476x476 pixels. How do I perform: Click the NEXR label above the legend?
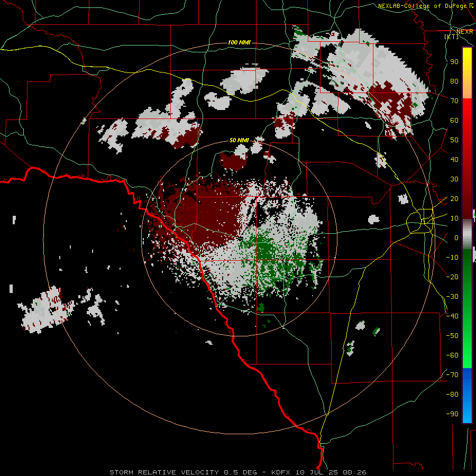click(465, 32)
